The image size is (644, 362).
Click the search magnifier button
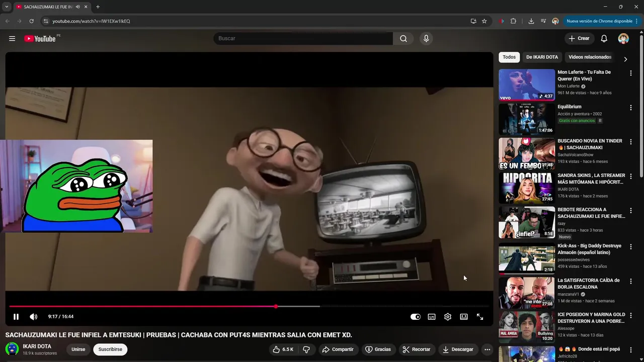click(404, 39)
